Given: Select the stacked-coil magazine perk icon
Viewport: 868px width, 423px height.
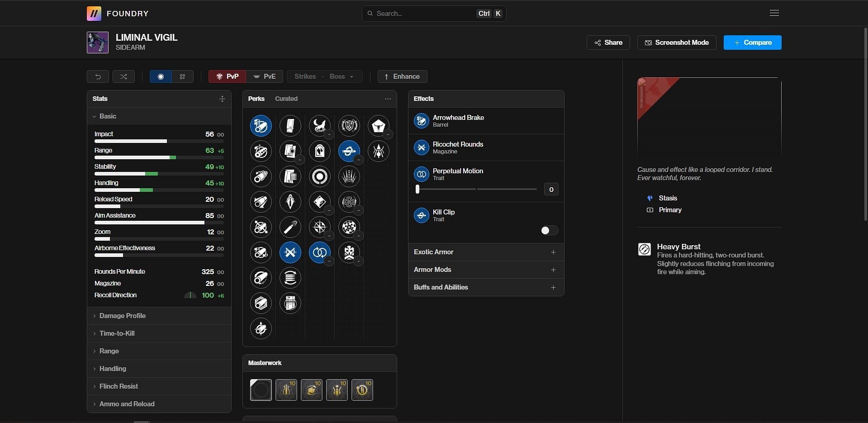Looking at the screenshot, I should click(x=290, y=278).
